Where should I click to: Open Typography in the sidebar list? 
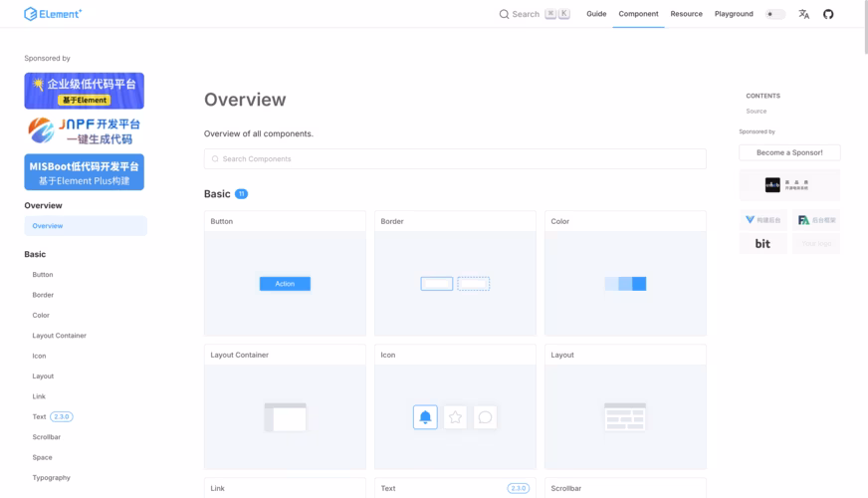tap(51, 477)
